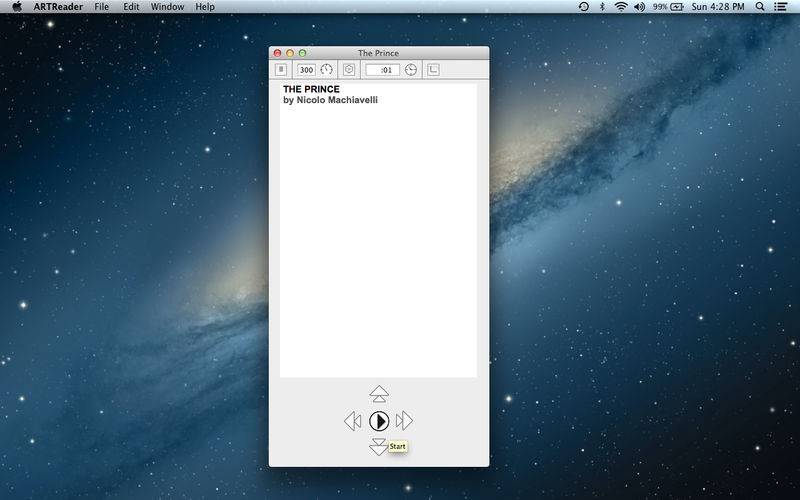This screenshot has width=800, height=500.
Task: Click the speedometer gauge icon in toolbar
Action: (326, 70)
